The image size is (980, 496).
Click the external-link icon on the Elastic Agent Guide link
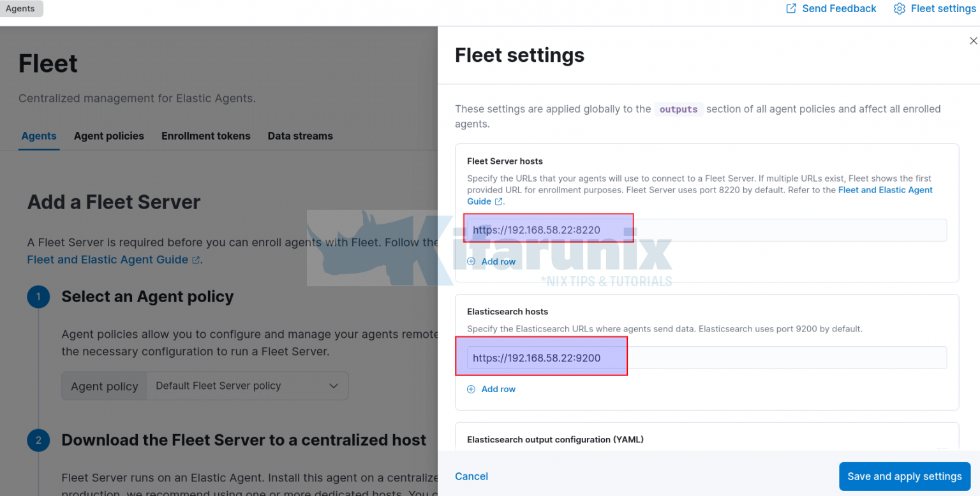click(x=195, y=259)
